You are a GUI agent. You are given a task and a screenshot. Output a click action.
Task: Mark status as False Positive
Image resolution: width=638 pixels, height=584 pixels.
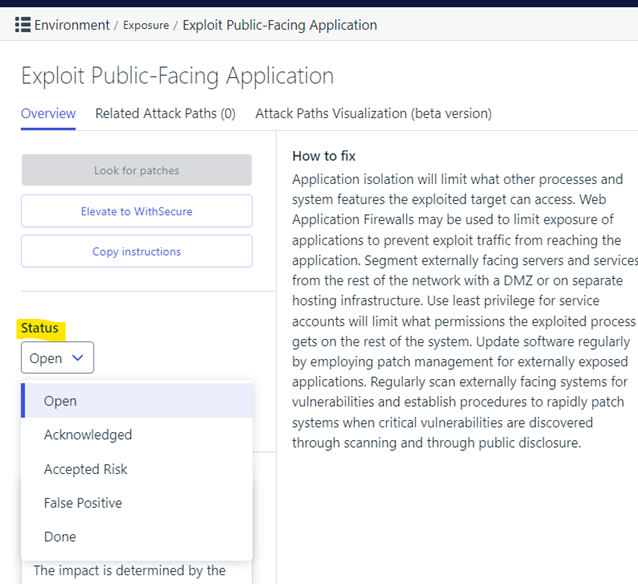[x=137, y=503]
